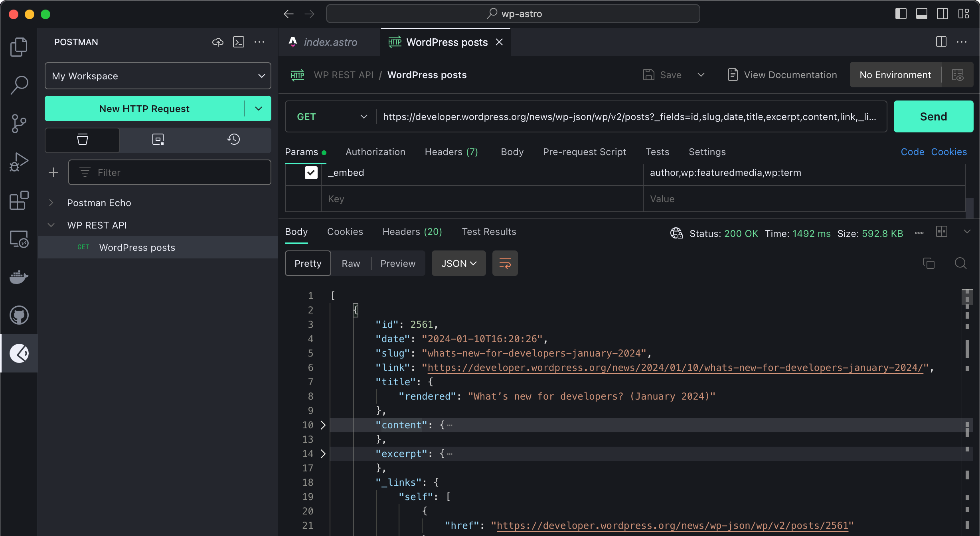Customize layout from title bar
The height and width of the screenshot is (536, 980).
coord(964,14)
